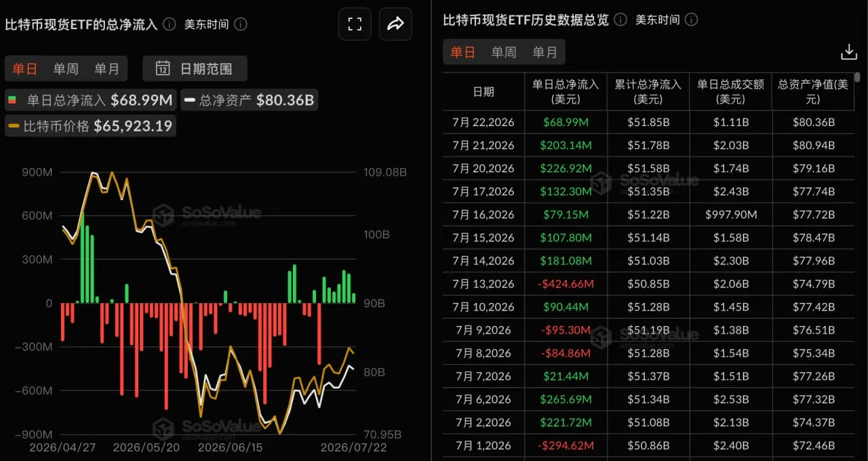Click the 109.08B right axis label
The height and width of the screenshot is (461, 868).
(384, 172)
